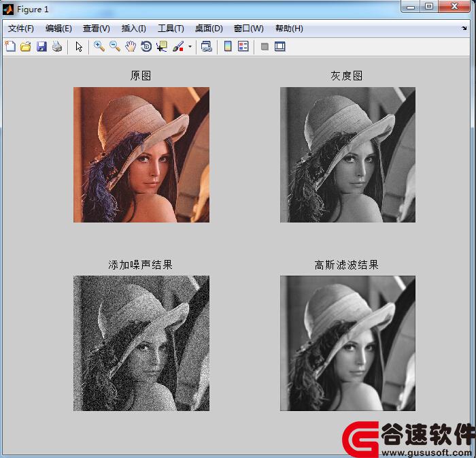Insert a colorbar via the toolbar icon
This screenshot has width=476, height=458.
228,46
